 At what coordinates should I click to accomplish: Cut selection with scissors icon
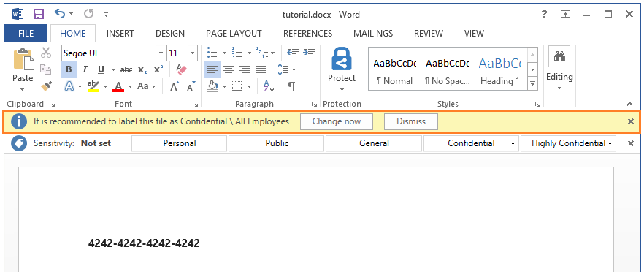click(x=46, y=53)
